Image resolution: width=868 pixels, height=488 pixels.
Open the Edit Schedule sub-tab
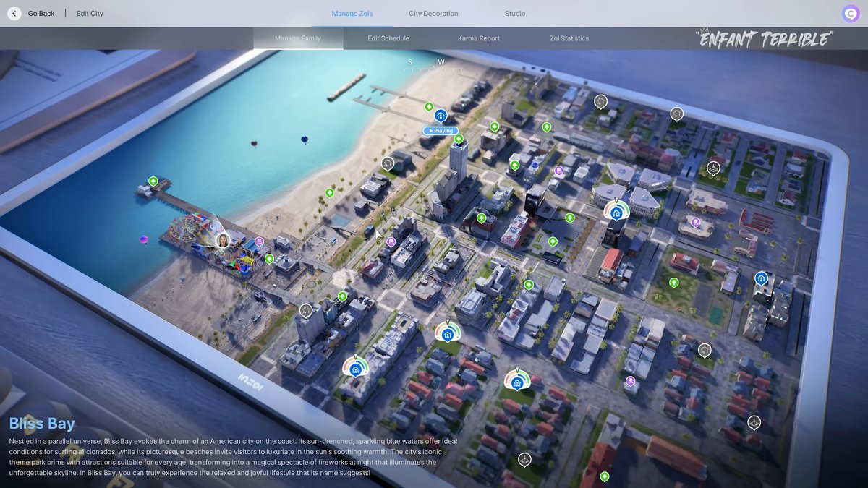tap(388, 38)
